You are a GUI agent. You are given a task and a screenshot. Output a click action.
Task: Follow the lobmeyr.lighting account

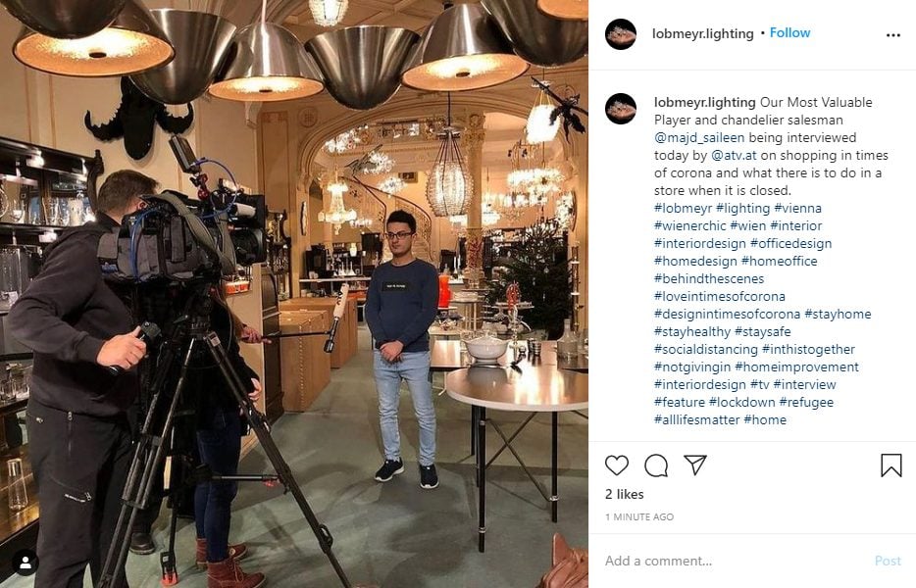point(789,32)
